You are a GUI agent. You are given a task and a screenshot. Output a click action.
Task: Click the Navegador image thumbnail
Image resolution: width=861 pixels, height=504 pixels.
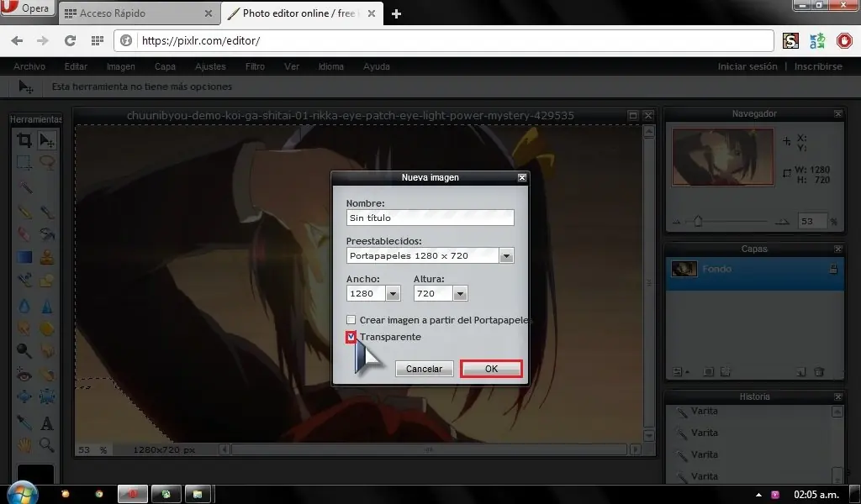pos(723,157)
